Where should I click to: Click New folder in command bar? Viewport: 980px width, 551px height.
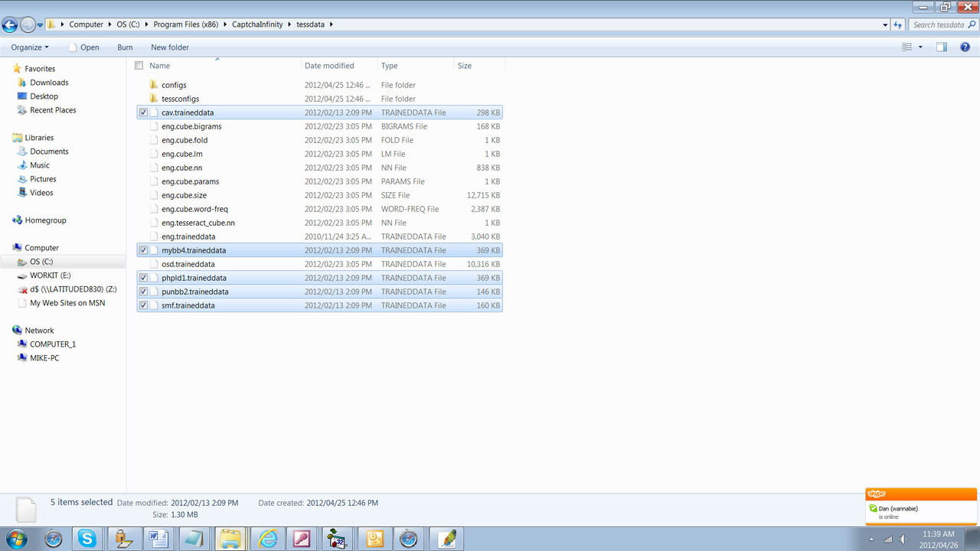point(170,47)
